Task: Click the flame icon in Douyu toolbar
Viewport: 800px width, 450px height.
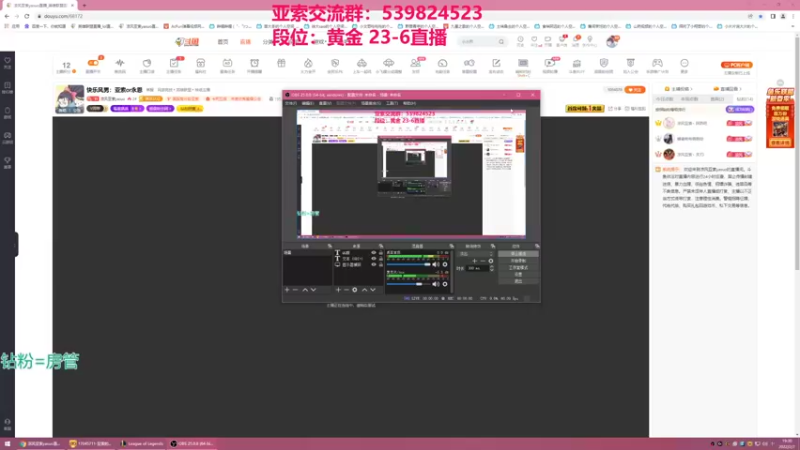Action: click(308, 63)
